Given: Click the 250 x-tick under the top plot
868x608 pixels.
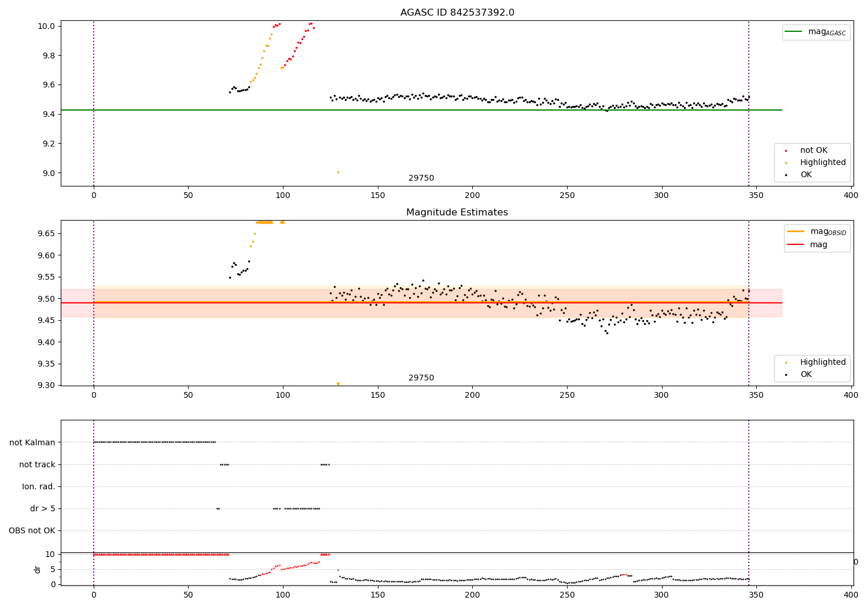Looking at the screenshot, I should pyautogui.click(x=567, y=196).
